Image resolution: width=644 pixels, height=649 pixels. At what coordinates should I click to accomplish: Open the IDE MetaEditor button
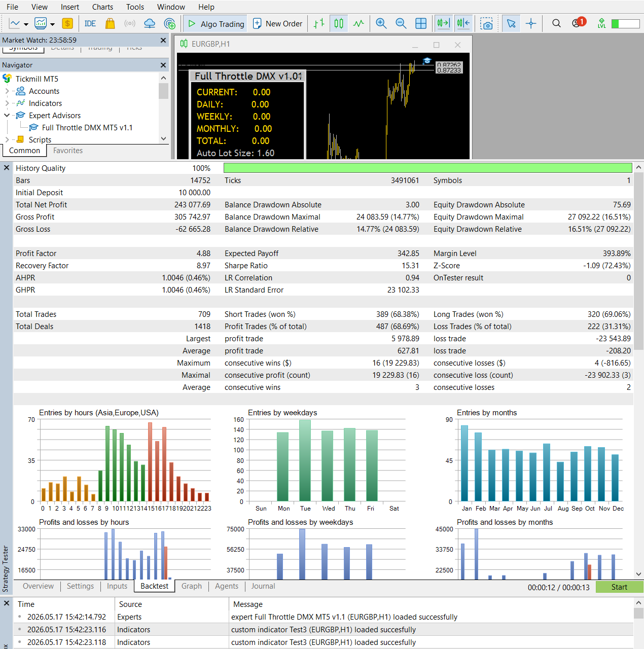point(90,23)
